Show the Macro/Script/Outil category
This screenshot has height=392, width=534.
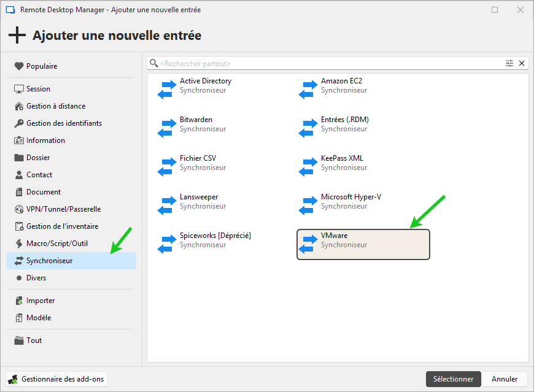coord(57,244)
